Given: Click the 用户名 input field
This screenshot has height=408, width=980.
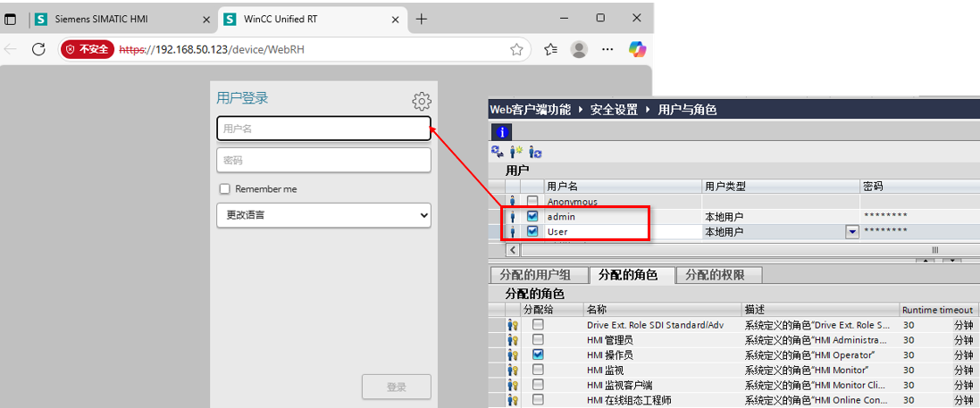Looking at the screenshot, I should click(323, 129).
